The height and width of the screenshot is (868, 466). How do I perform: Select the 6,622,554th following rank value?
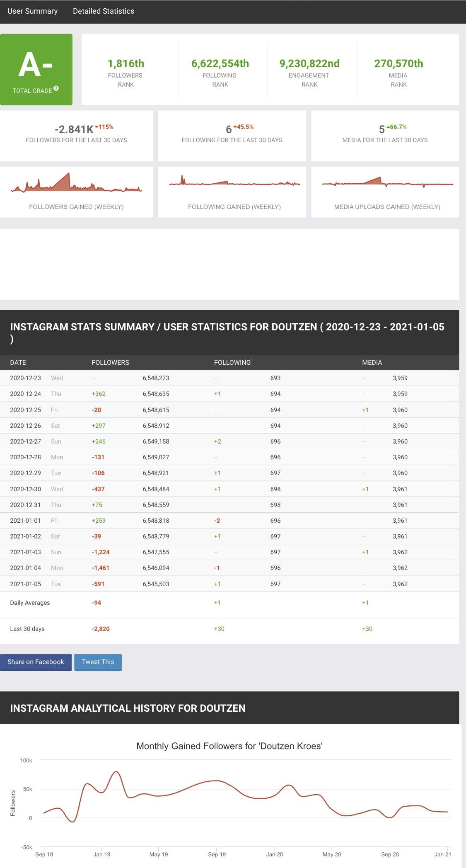pyautogui.click(x=220, y=63)
